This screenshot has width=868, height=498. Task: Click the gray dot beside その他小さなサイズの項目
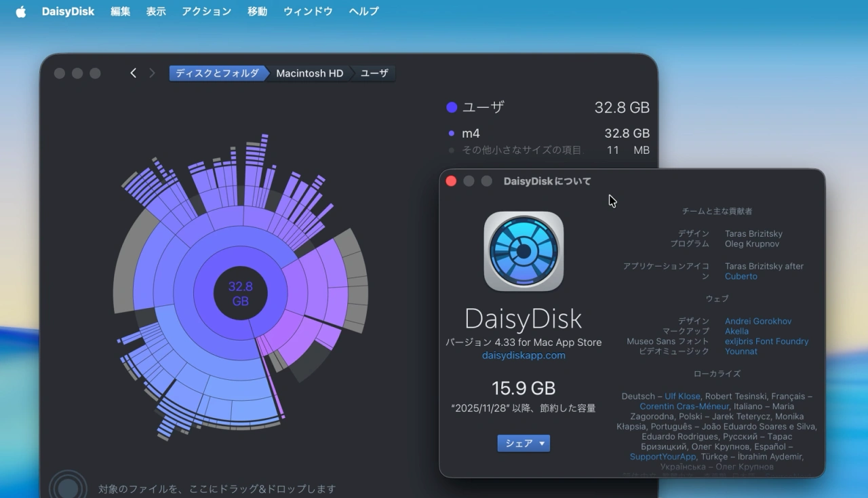coord(451,150)
